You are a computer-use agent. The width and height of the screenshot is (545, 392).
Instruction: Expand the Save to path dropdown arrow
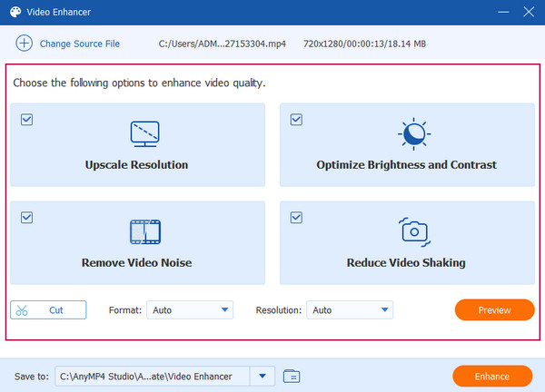[x=263, y=376]
